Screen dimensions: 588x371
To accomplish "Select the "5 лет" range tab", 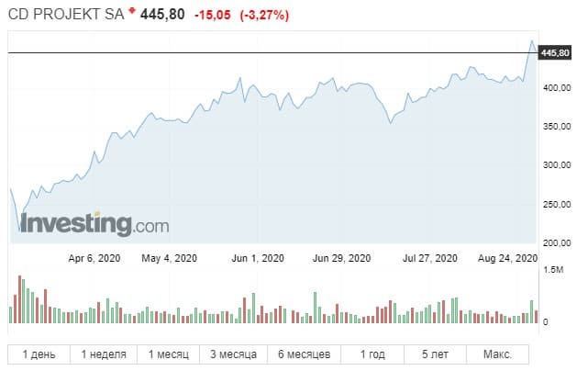I will [x=435, y=354].
